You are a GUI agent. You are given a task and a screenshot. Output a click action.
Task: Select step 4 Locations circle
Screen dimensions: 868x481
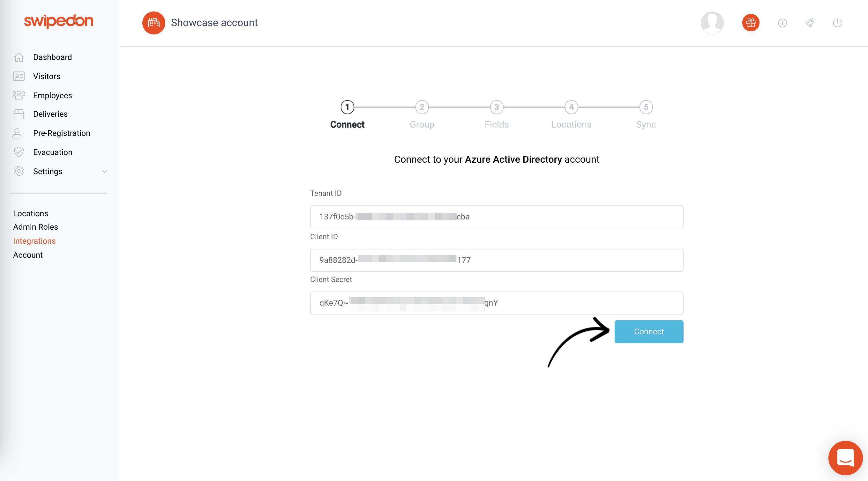[572, 107]
